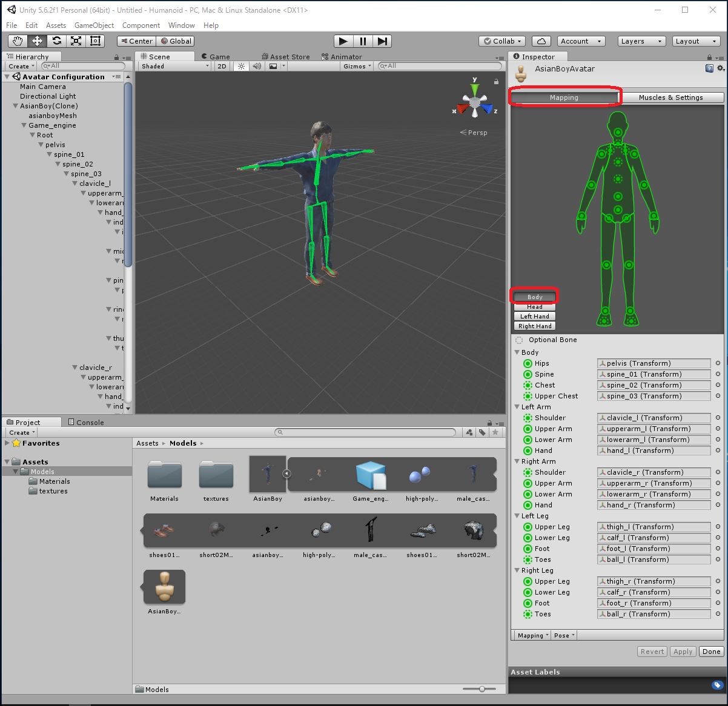
Task: Pick the Scale tool
Action: [76, 41]
